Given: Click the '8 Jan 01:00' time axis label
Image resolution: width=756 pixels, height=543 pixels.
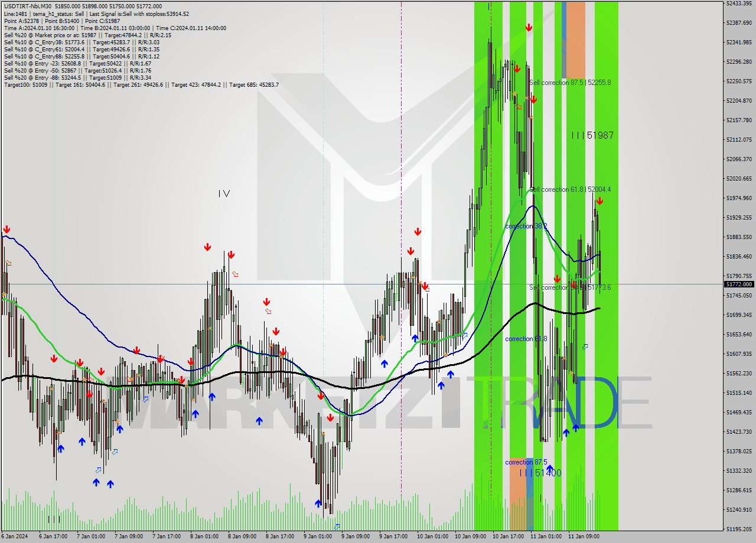Looking at the screenshot, I should pos(204,537).
